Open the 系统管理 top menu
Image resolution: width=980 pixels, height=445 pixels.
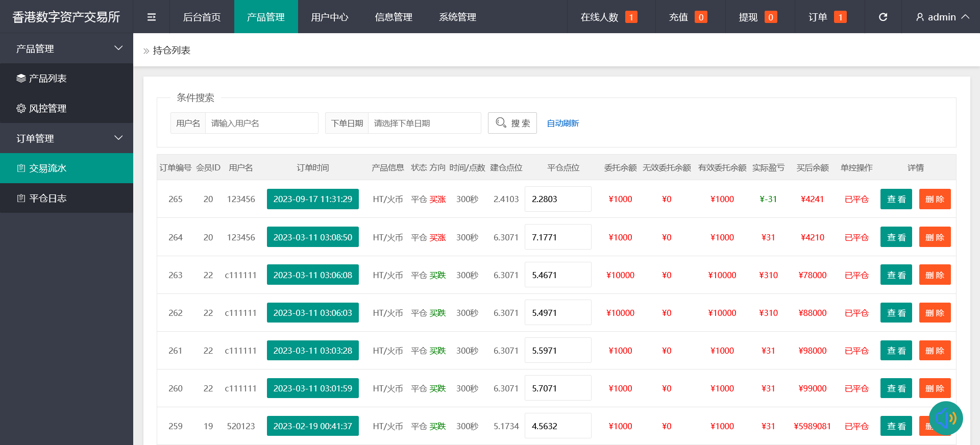tap(457, 17)
